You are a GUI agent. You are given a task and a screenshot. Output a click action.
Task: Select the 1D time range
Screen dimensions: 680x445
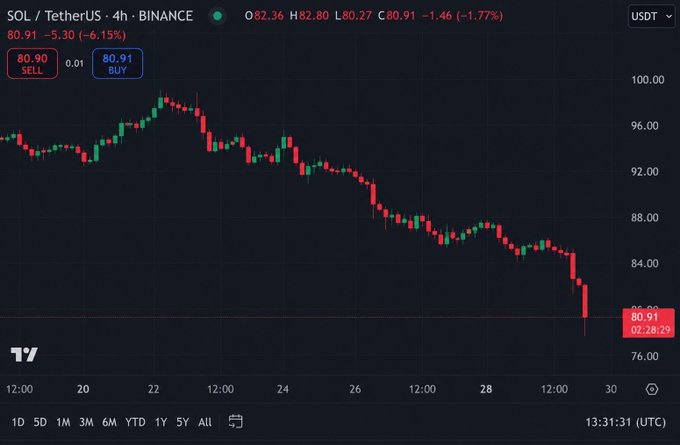(18, 422)
